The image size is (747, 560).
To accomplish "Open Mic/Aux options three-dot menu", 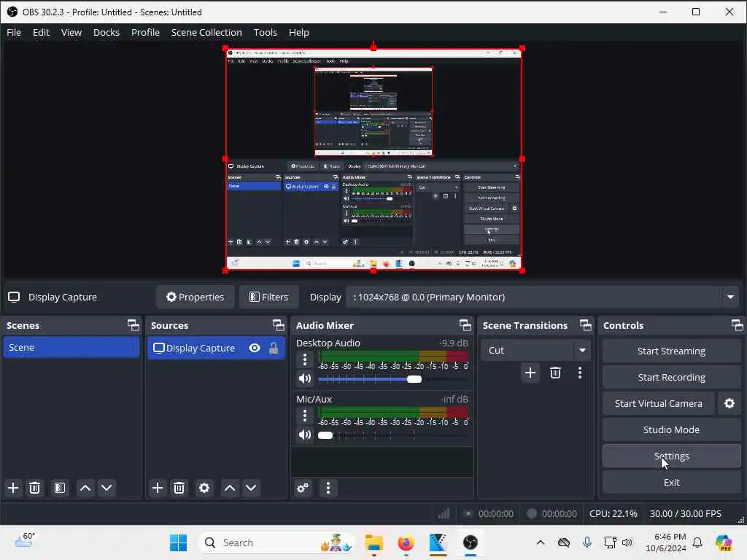I will [x=305, y=416].
